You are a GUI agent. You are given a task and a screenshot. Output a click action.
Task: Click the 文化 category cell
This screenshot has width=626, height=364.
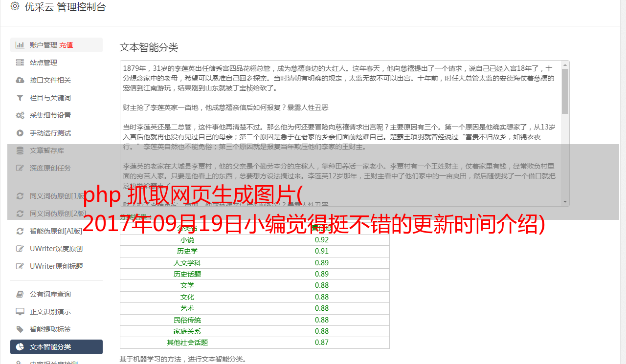pos(187,297)
